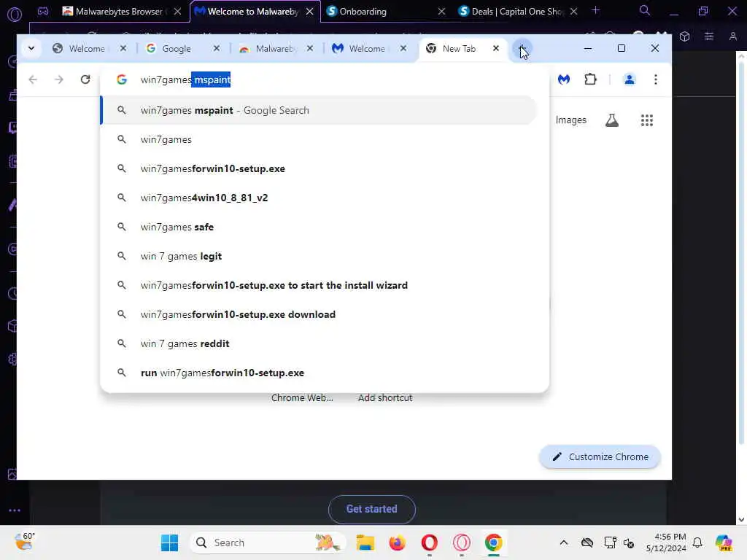Viewport: 747px width, 560px height.
Task: Switch to the Malwarebytes rainbow-icon Chrome tab
Action: click(x=276, y=48)
